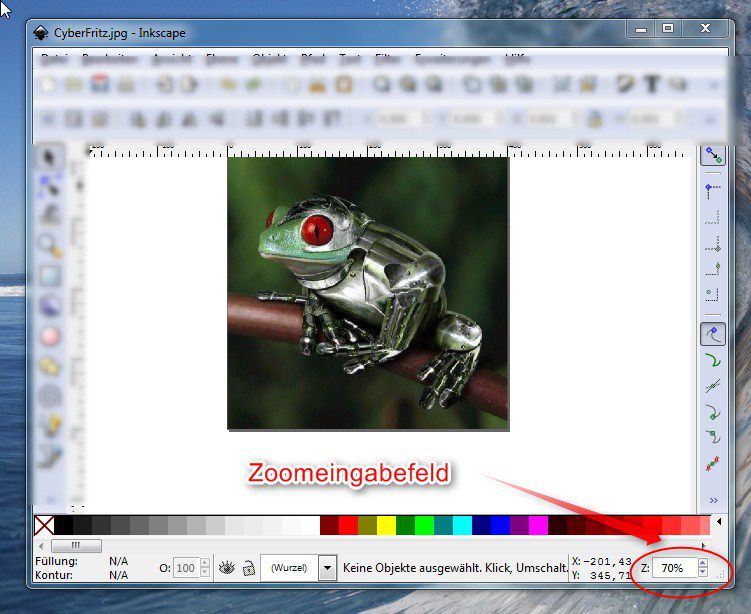Viewport: 751px width, 614px height.
Task: Pick the black palette swatch
Action: click(64, 525)
